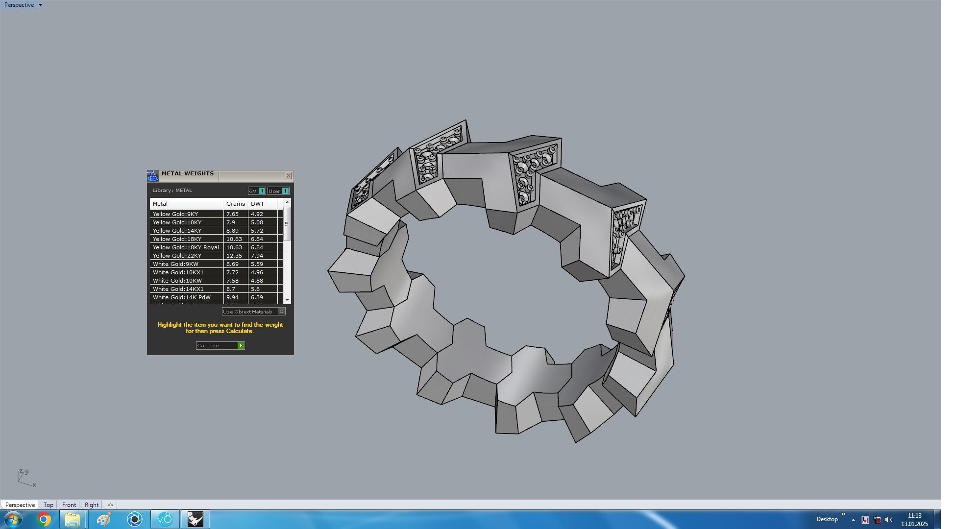Switch to the Perspective viewport tab
This screenshot has height=529, width=980.
coord(20,505)
